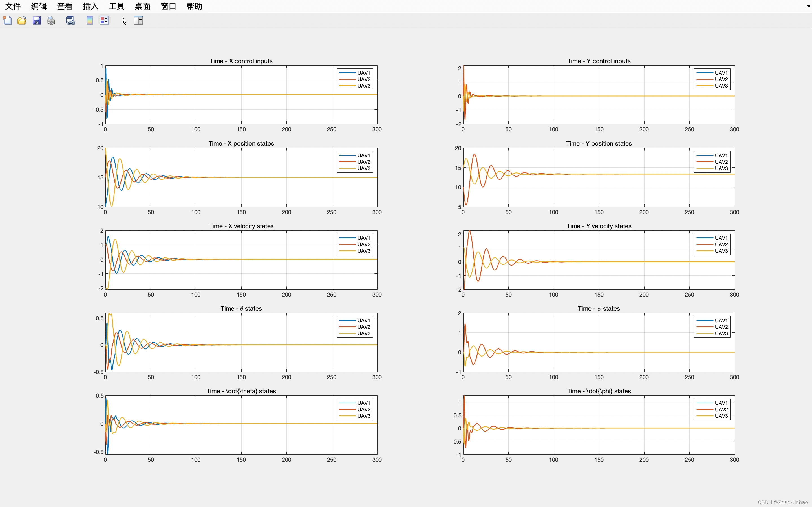Toggle the Insert Legend tool

click(x=104, y=21)
